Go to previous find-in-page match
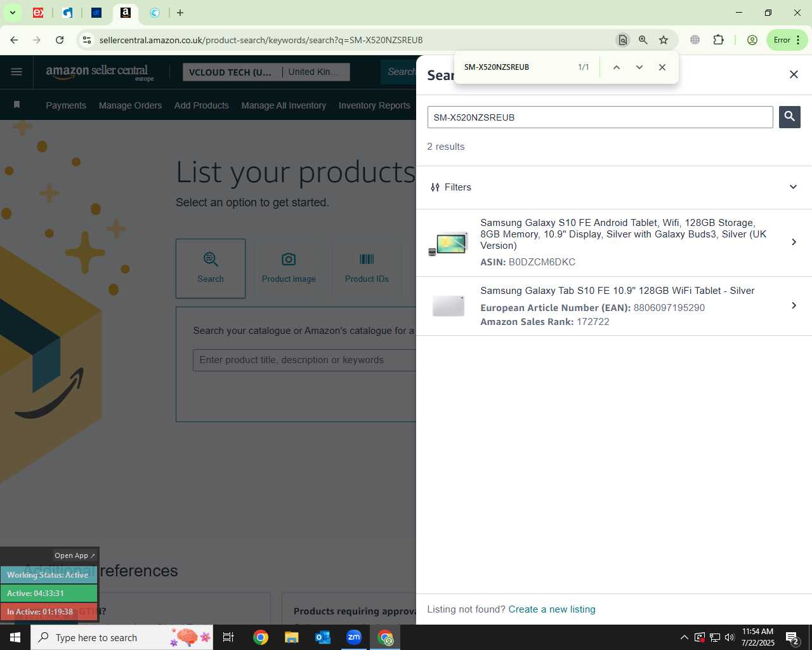This screenshot has width=812, height=650. tap(616, 67)
